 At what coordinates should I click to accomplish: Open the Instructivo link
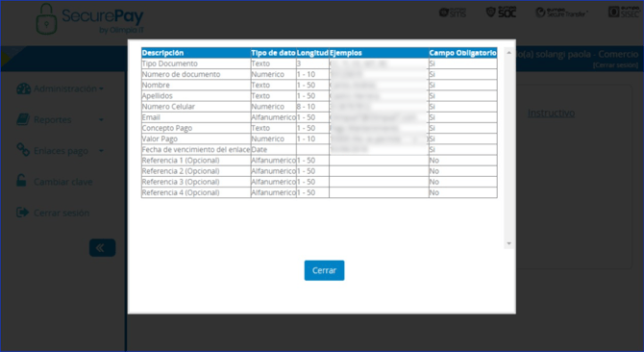[551, 113]
